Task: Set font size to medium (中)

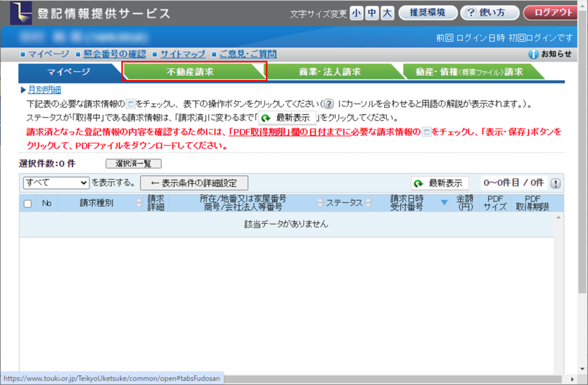Action: point(372,13)
